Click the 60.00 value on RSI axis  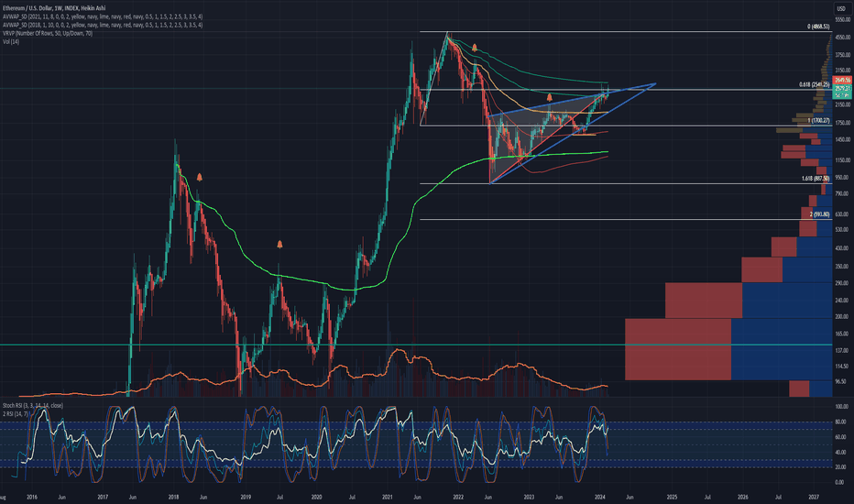(x=842, y=437)
